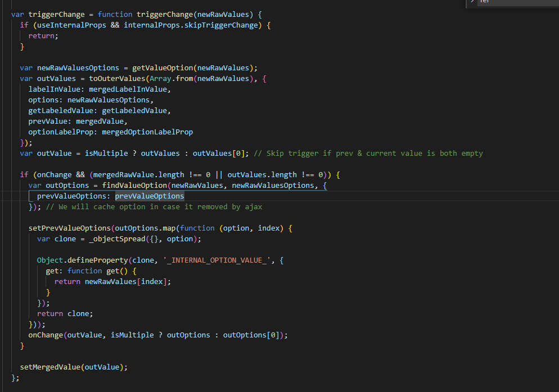Click newRawValuesOptions in its var declaration
The height and width of the screenshot is (392, 559).
78,68
